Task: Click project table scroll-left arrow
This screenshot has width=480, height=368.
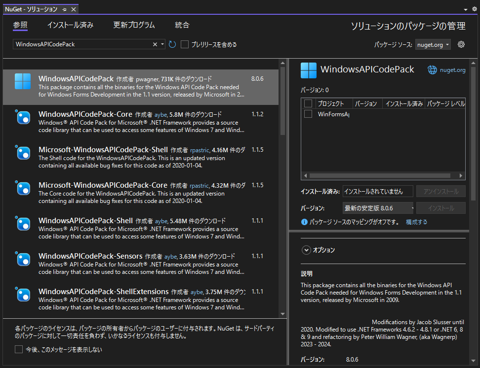Action: click(305, 175)
